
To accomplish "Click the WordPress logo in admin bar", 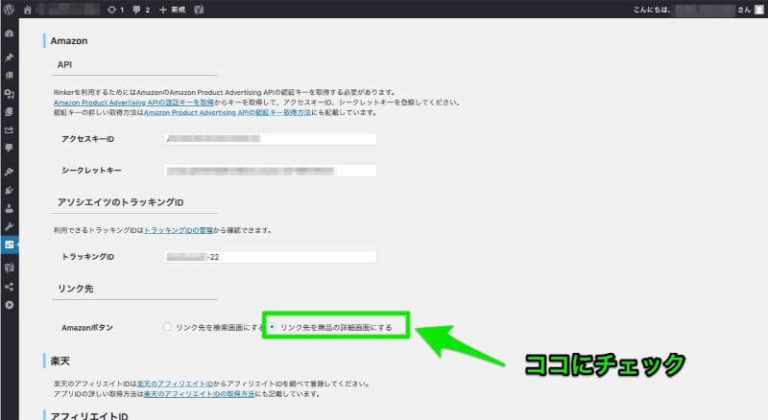I will [9, 9].
